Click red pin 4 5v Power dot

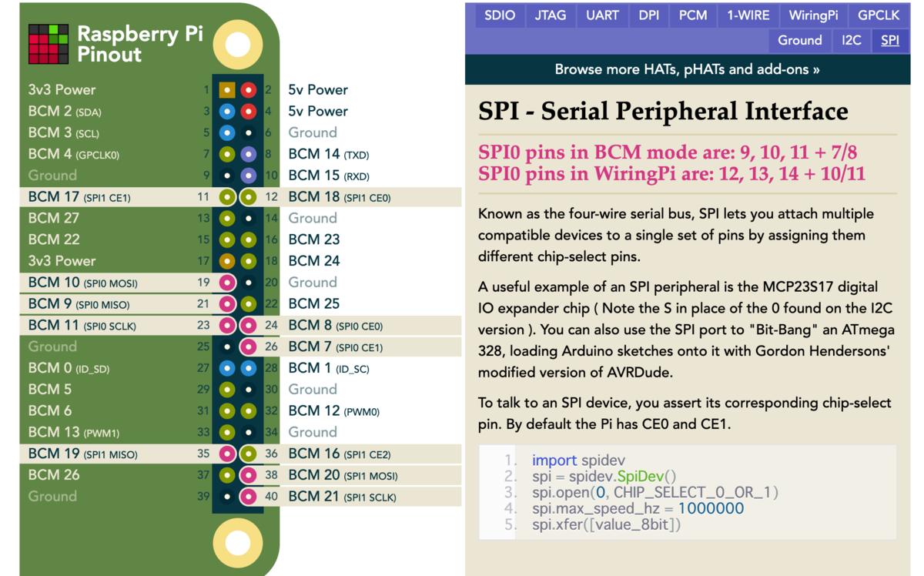point(248,112)
